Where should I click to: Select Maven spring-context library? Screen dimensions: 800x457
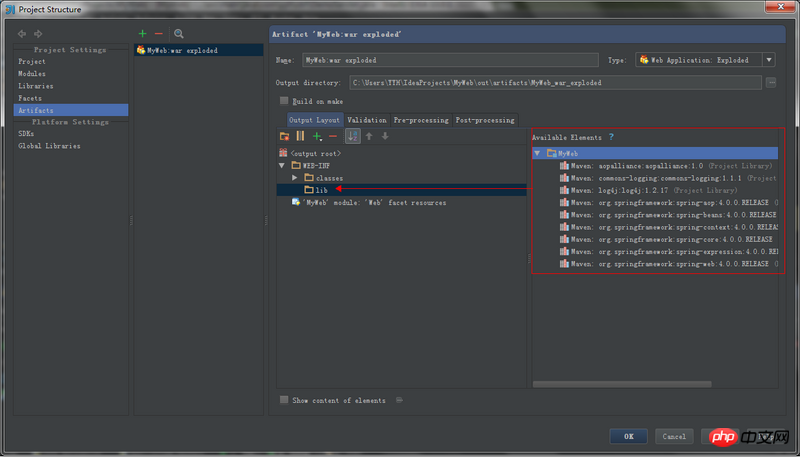coord(668,227)
